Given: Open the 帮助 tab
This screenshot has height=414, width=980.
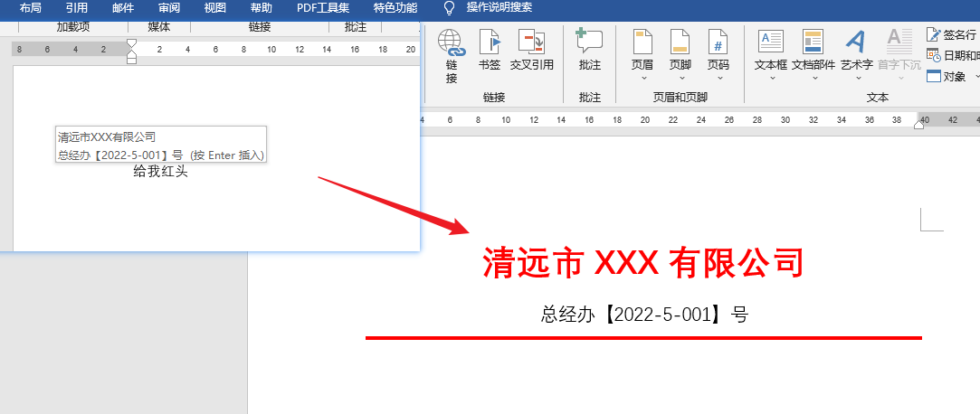Looking at the screenshot, I should coord(262,8).
